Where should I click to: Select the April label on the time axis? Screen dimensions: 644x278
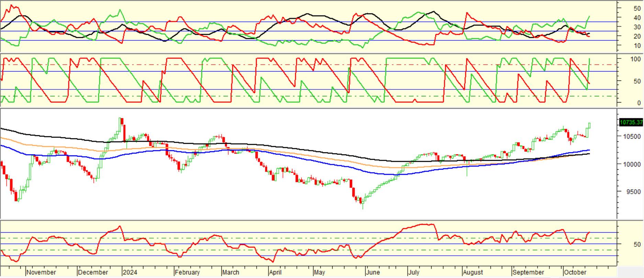click(x=275, y=272)
